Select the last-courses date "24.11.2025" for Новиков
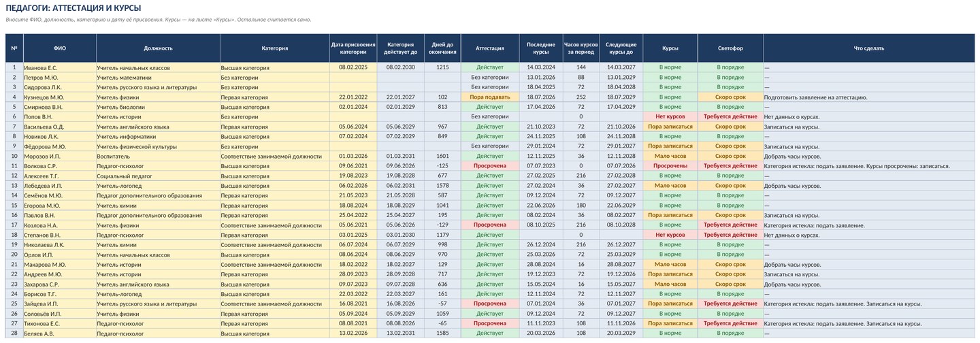980x343 pixels. 541,137
